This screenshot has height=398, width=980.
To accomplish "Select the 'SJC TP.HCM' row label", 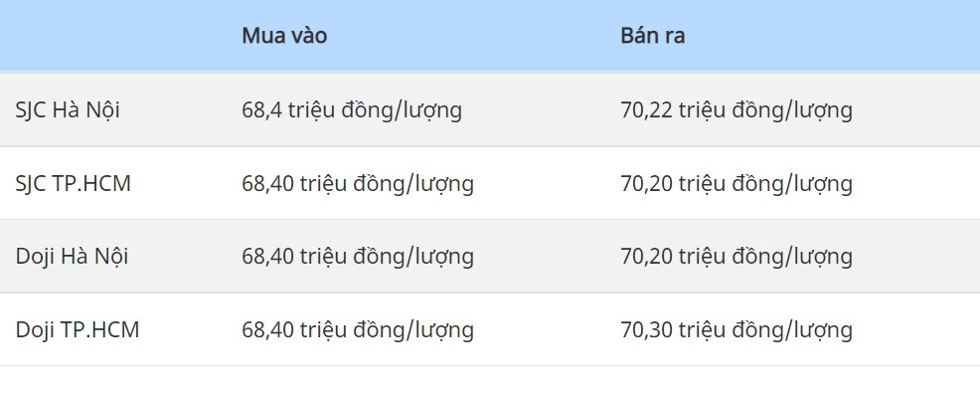I will click(x=74, y=184).
